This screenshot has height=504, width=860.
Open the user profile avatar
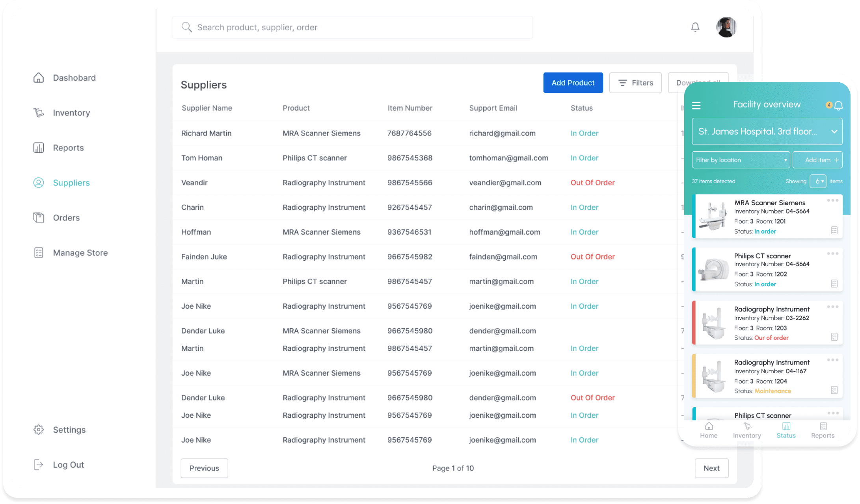(726, 27)
